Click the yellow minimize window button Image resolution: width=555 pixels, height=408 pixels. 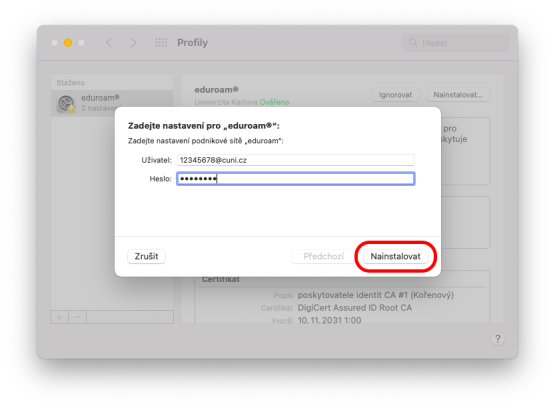pos(68,43)
